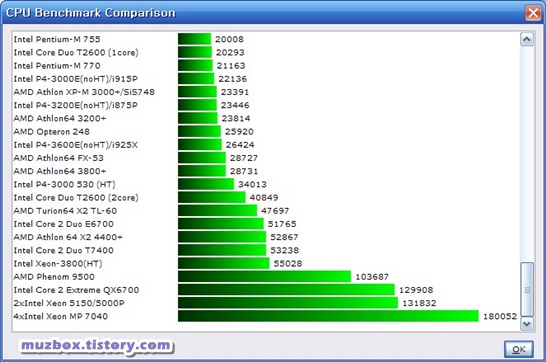Click the scrollbar track above the thumb
546x362 pixels.
click(x=526, y=154)
